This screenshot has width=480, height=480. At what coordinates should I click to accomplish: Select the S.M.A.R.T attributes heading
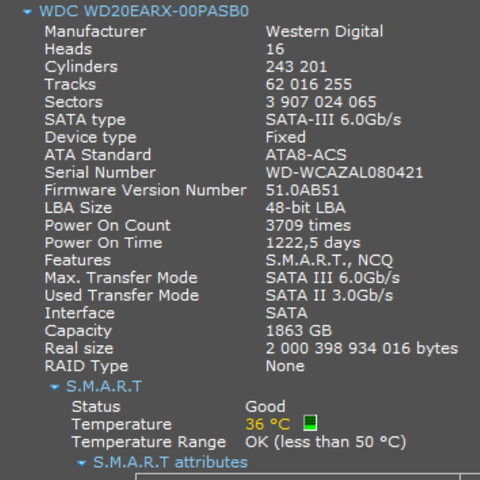tap(170, 462)
